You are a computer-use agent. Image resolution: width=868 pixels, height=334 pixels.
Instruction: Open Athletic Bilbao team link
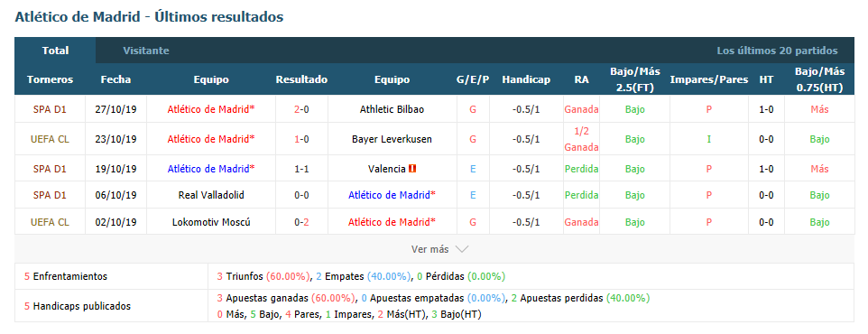[x=392, y=109]
